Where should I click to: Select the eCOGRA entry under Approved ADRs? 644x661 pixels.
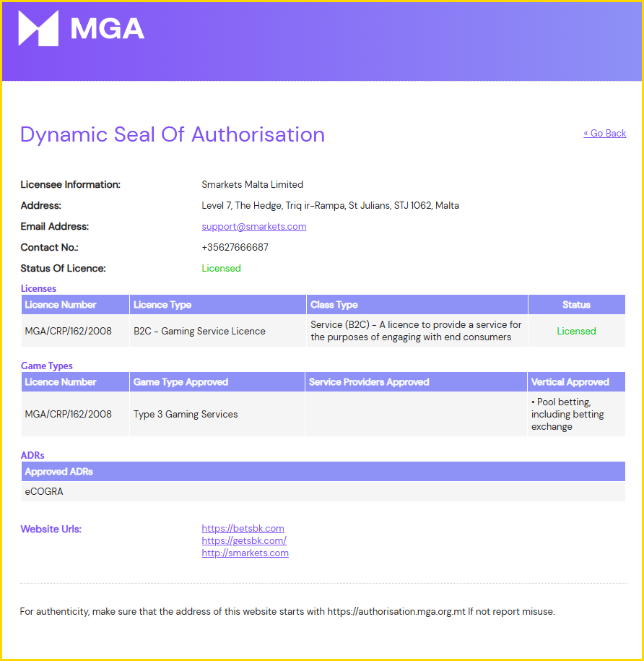(44, 491)
